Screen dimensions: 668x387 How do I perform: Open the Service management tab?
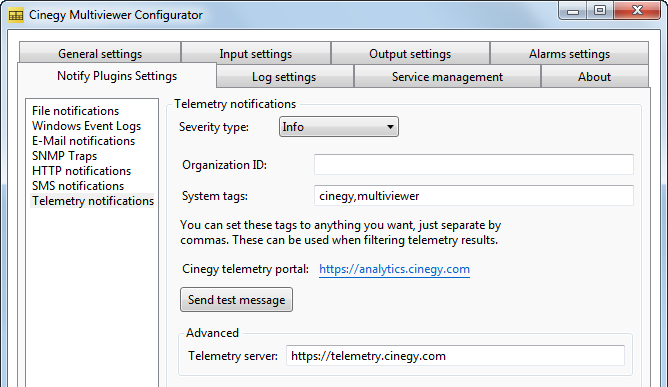(447, 76)
